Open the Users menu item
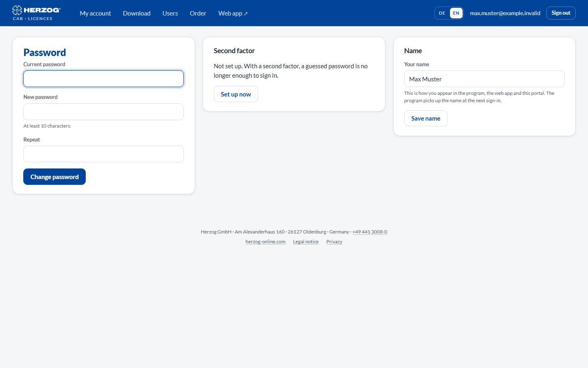 (x=170, y=13)
